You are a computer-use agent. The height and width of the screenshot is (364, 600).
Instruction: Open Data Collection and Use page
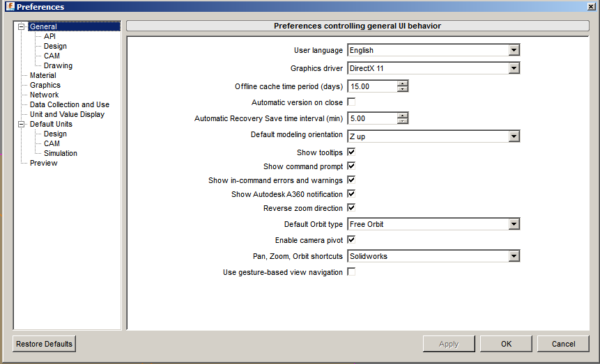point(70,104)
